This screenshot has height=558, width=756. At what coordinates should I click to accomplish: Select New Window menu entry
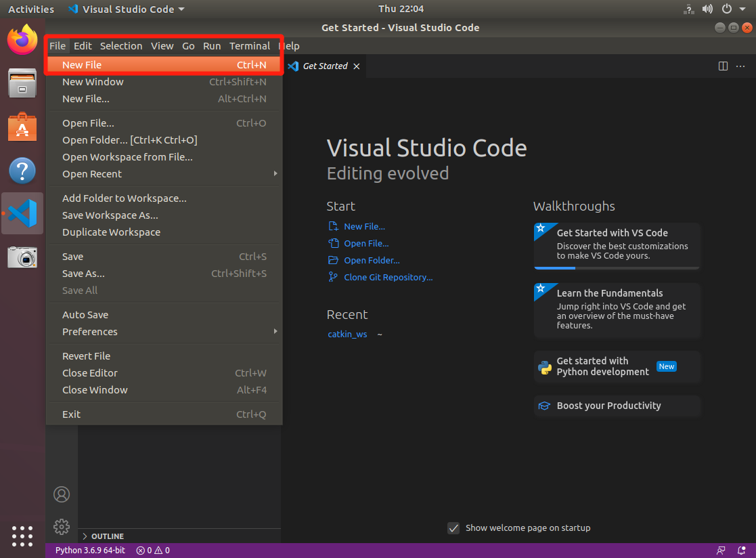[164, 82]
